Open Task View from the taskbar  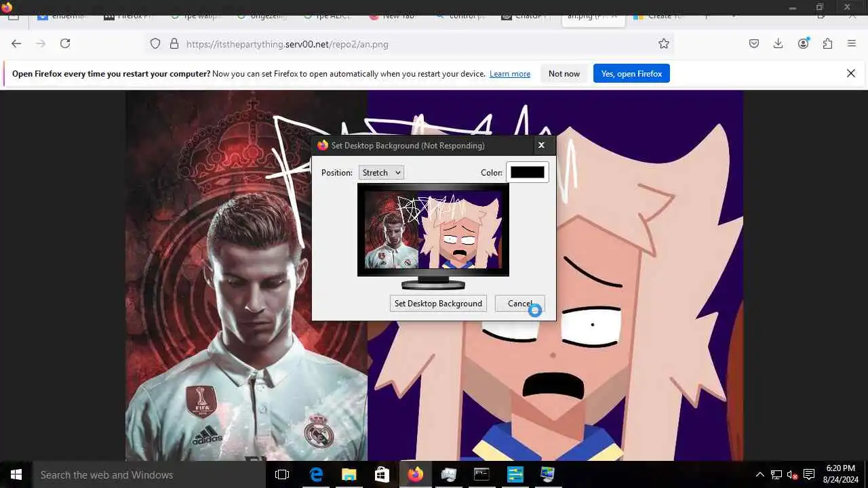point(282,474)
